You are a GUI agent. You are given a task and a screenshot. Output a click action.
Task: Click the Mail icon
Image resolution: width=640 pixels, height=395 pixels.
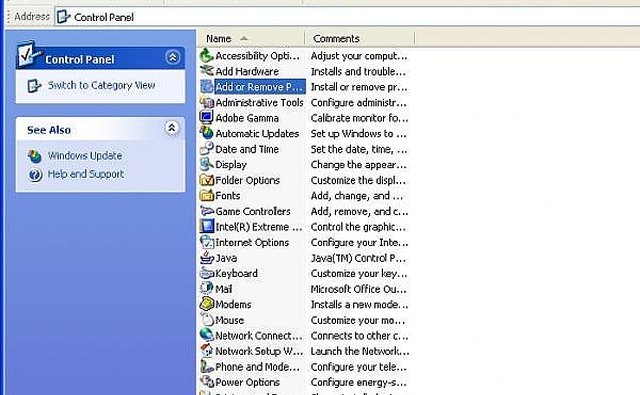click(207, 289)
